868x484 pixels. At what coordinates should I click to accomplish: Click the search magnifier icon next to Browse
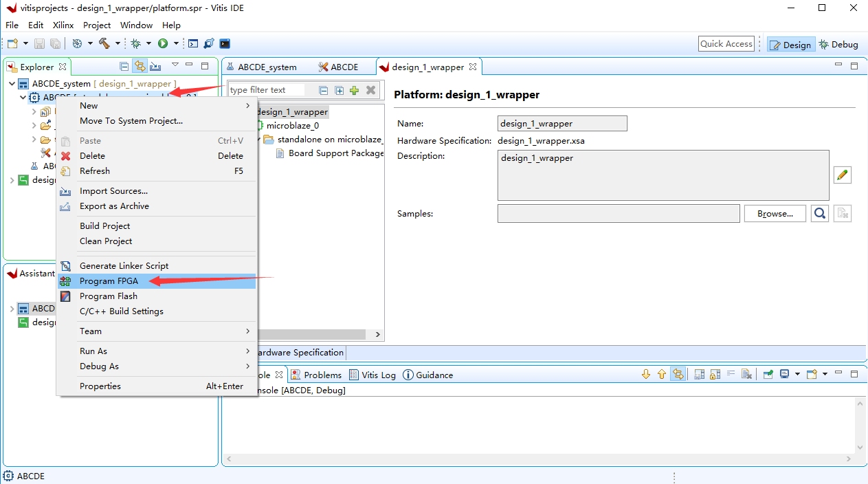819,213
